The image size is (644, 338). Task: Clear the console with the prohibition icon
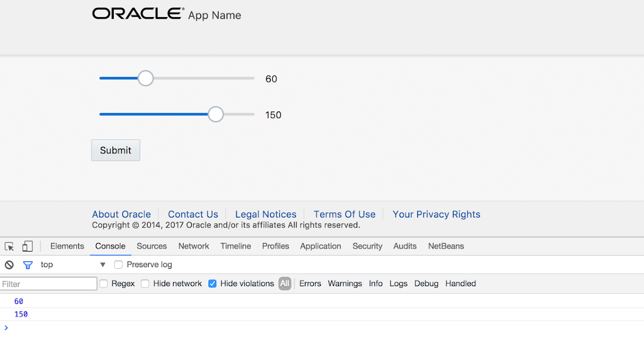click(9, 264)
